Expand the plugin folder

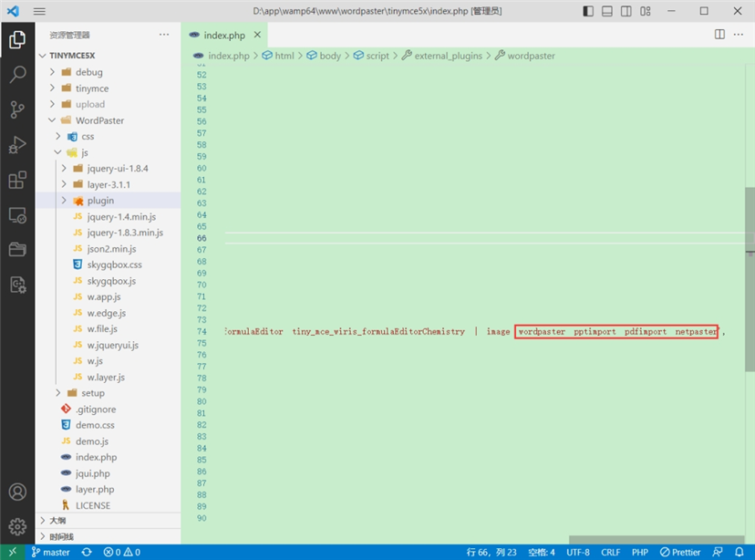pos(109,201)
